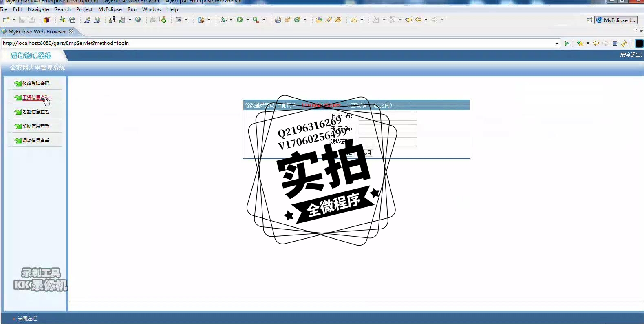Expand the External Tools dropdown arrow
The width and height of the screenshot is (644, 324).
(264, 20)
